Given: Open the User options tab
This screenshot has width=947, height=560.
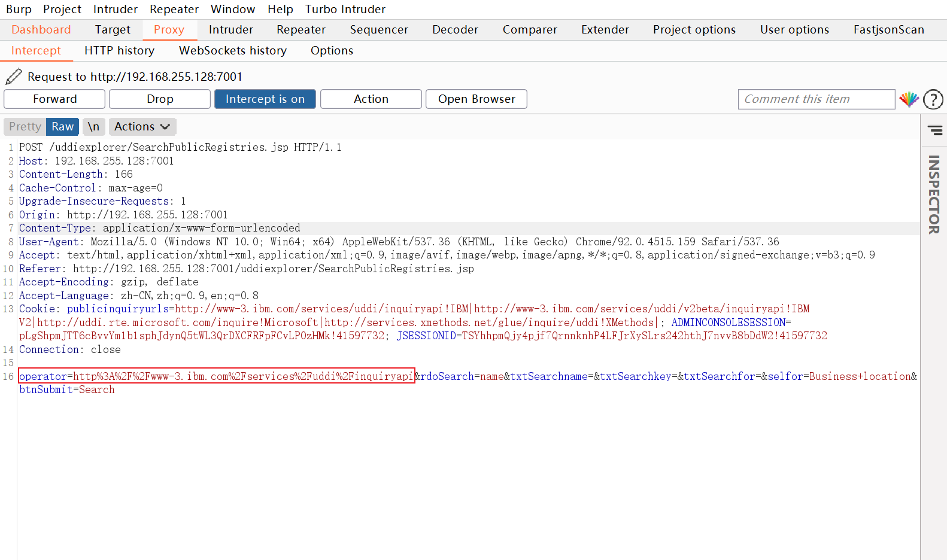Looking at the screenshot, I should click(795, 30).
